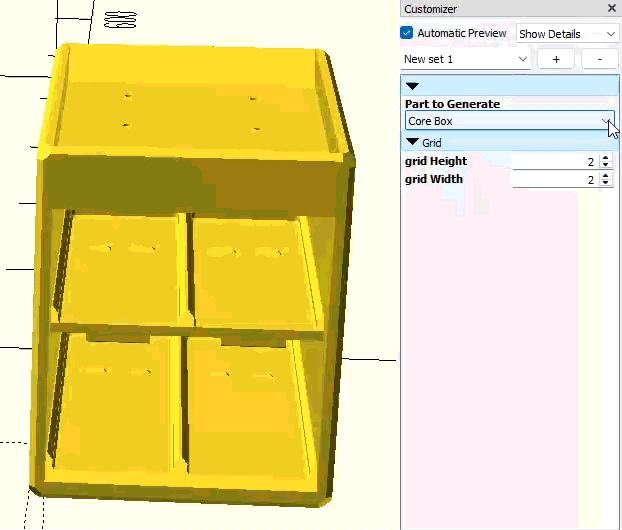
Task: Decrease the grid Width value
Action: pos(605,183)
